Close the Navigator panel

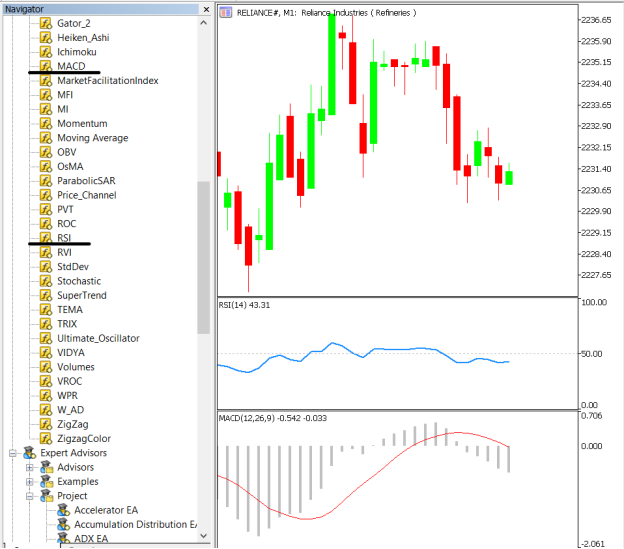click(x=206, y=9)
